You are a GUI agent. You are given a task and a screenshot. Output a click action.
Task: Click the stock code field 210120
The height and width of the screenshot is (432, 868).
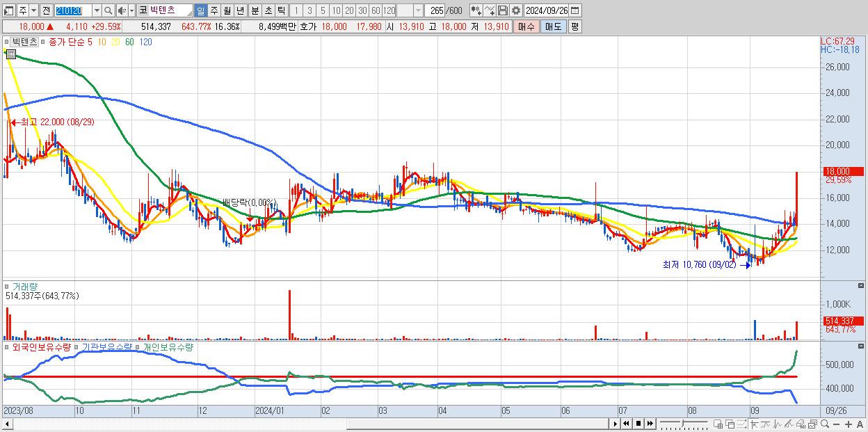point(73,10)
